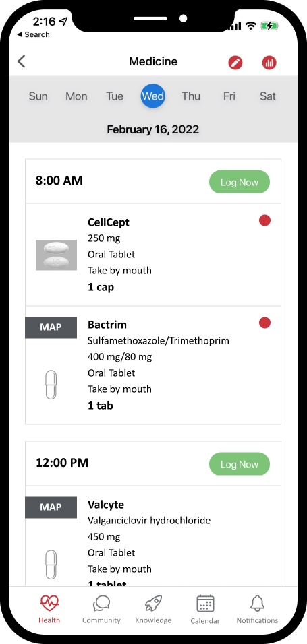
Task: Tap the red status dot beside CellCept
Action: pos(264,220)
